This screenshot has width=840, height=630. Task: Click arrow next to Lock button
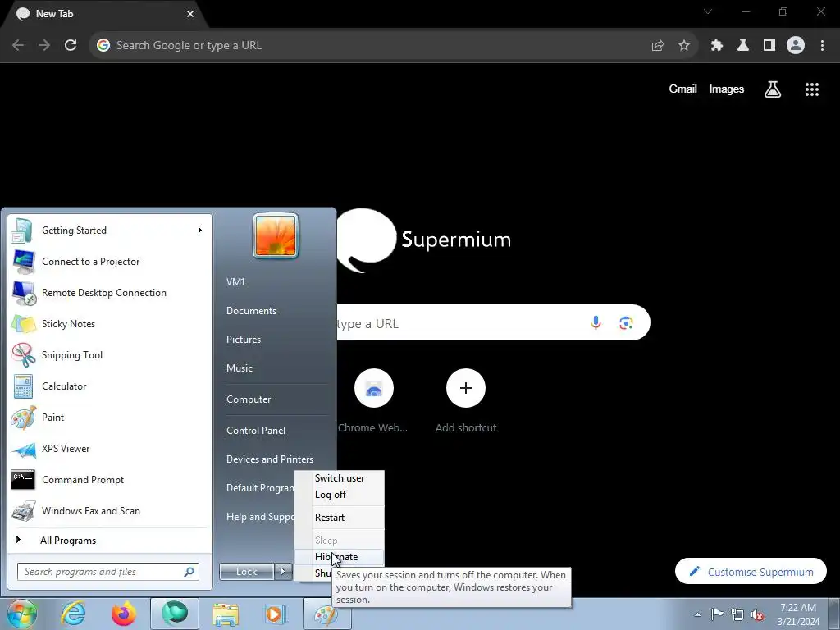tap(283, 572)
